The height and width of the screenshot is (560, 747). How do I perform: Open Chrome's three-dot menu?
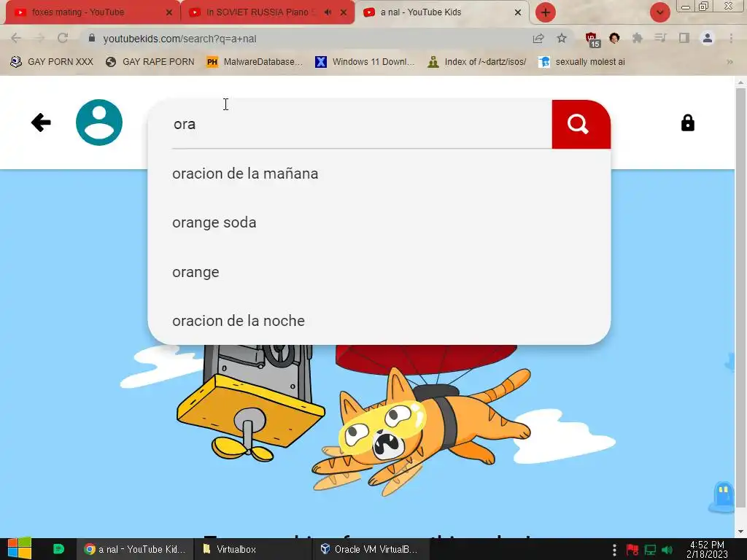pyautogui.click(x=731, y=38)
